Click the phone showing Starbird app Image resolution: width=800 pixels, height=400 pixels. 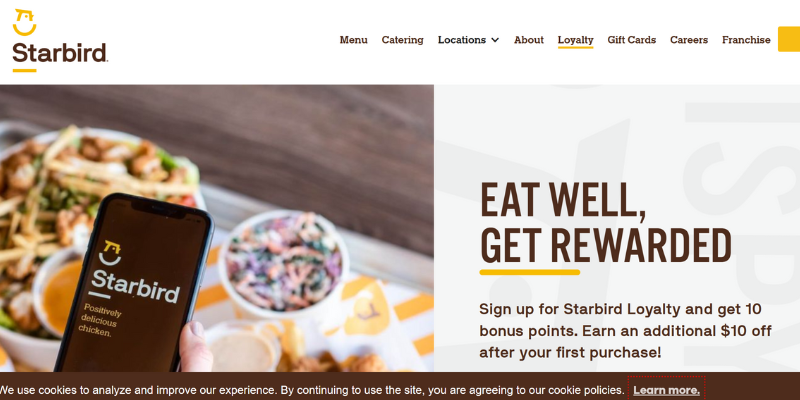click(134, 284)
